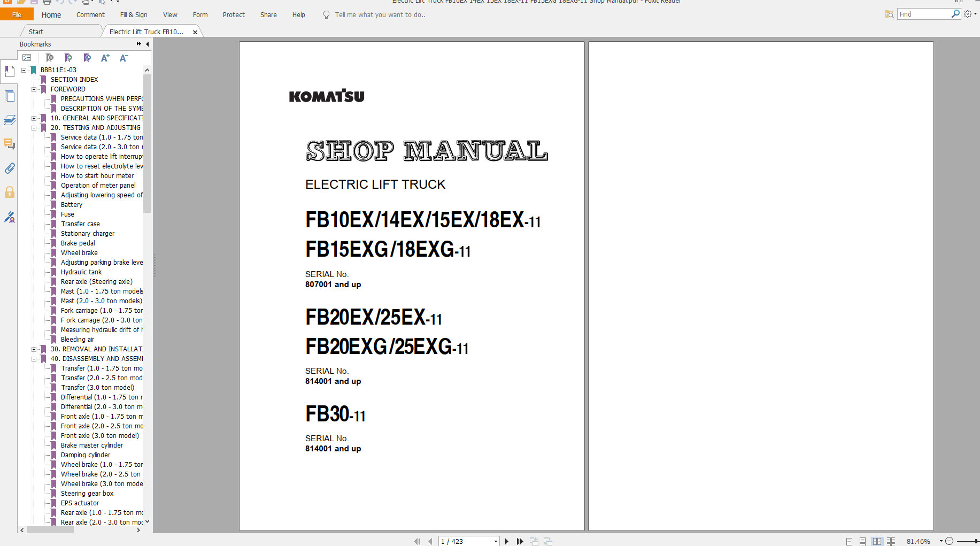Open the page number dropdown arrow

(496, 541)
